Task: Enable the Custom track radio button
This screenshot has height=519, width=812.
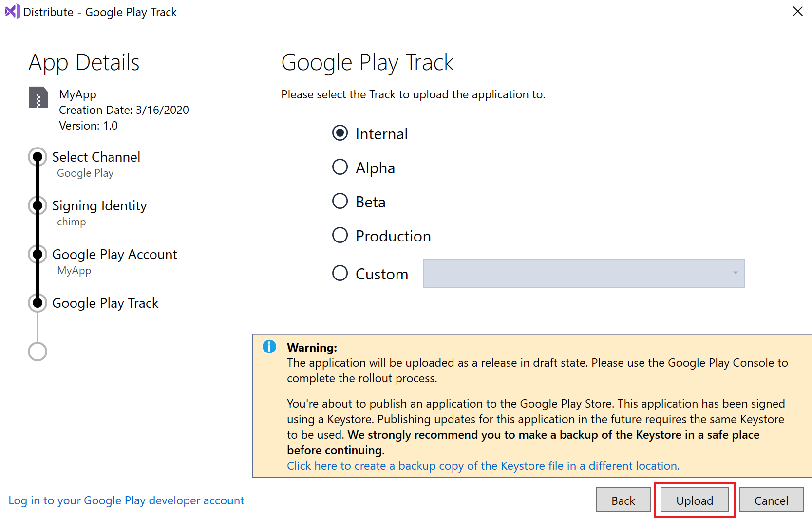Action: point(340,273)
